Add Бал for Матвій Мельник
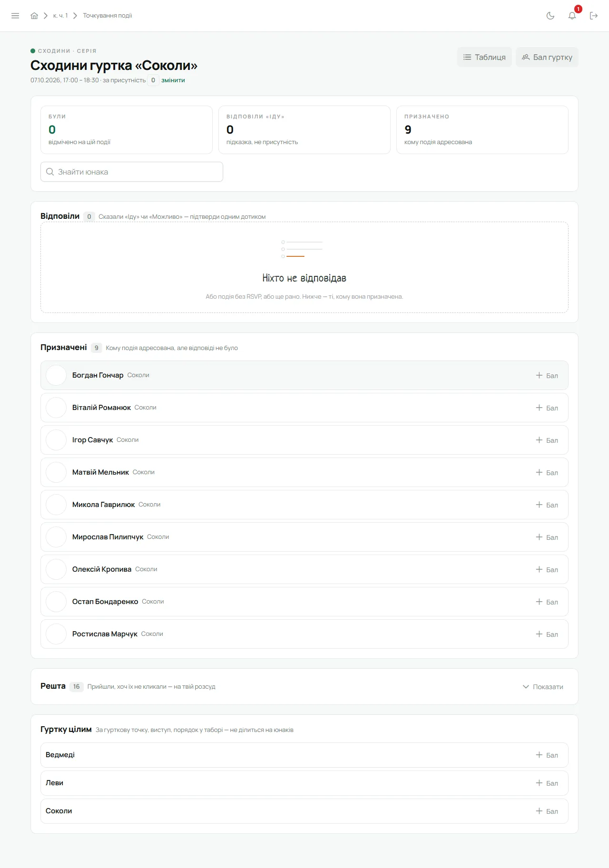The image size is (609, 868). click(x=547, y=473)
